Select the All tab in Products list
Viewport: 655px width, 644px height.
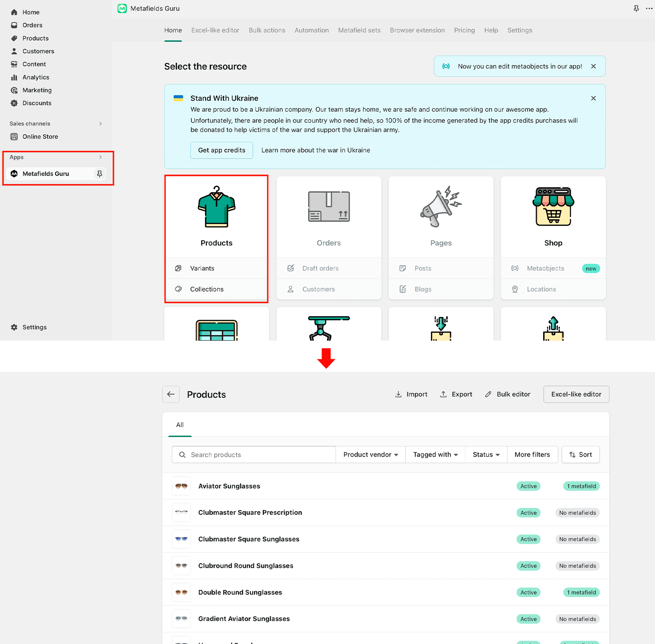(180, 425)
